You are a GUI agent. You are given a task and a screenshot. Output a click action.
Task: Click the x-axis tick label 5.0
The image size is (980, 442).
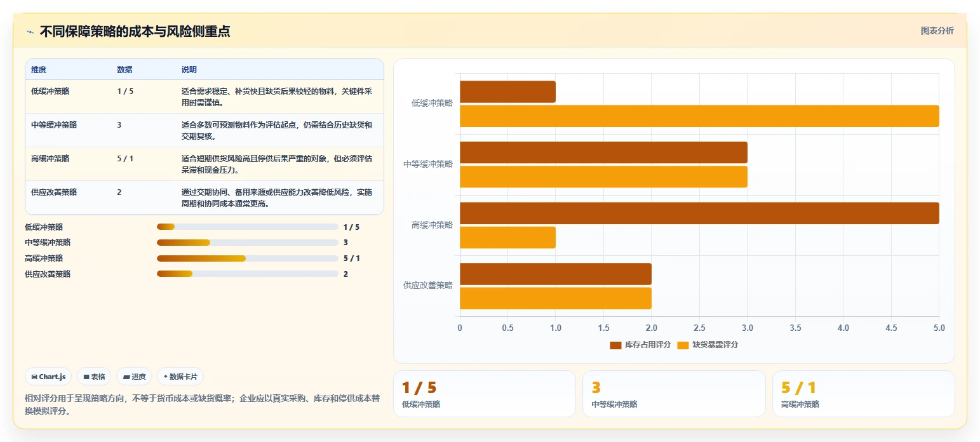(x=939, y=328)
